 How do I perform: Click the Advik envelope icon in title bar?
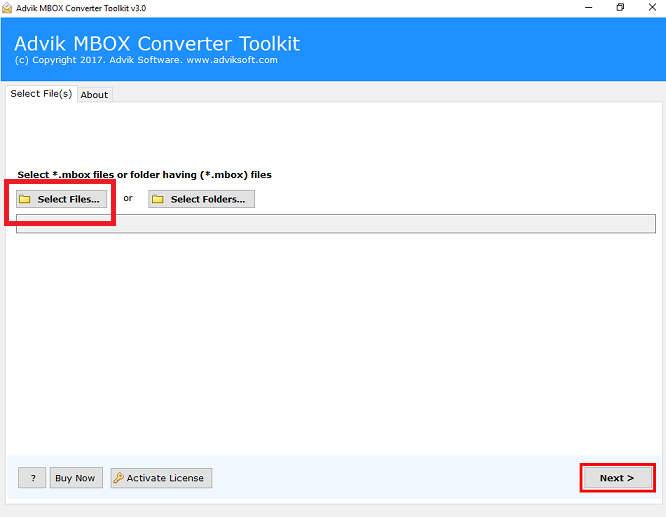tap(7, 8)
